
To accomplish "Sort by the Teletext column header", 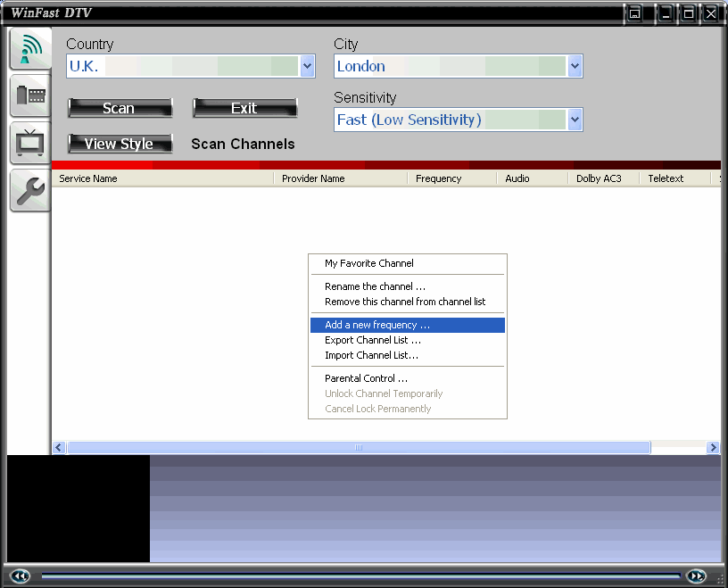I will [x=675, y=178].
